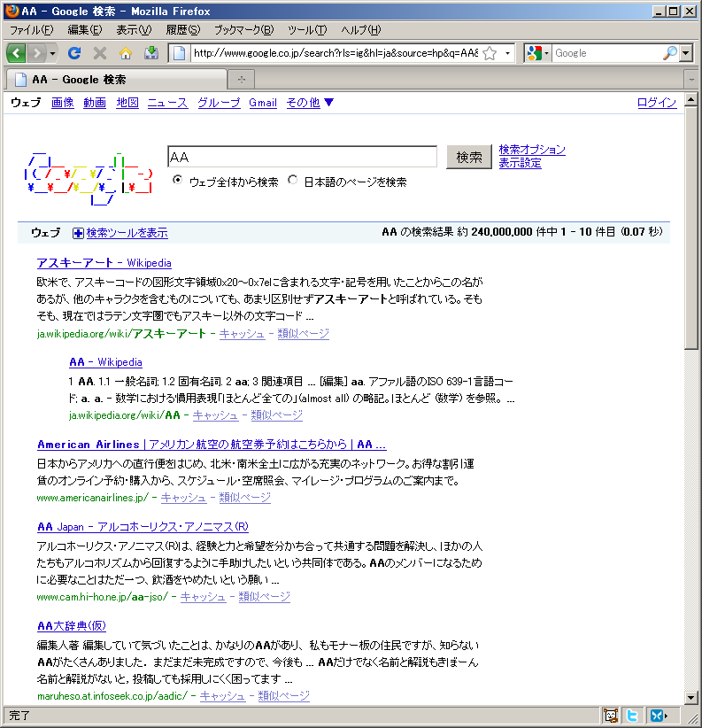Open the back/forward history dropdown arrow
This screenshot has width=702, height=728.
tap(52, 53)
